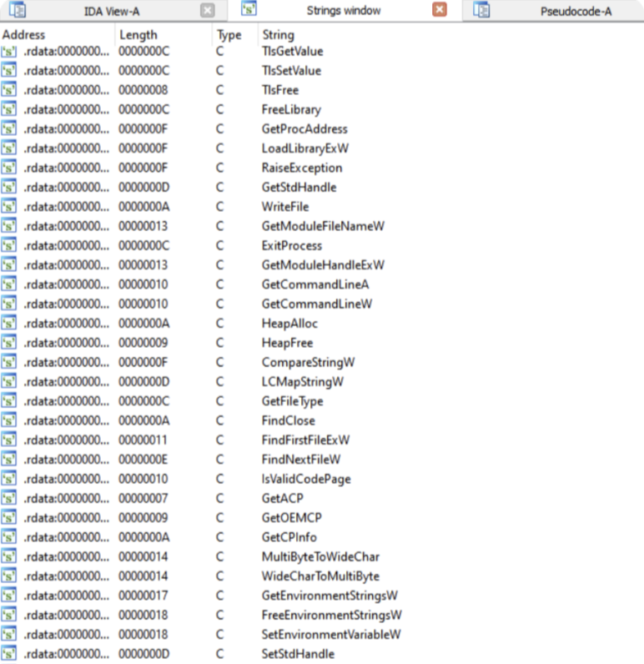Close the IDA View-A tab

[x=207, y=10]
